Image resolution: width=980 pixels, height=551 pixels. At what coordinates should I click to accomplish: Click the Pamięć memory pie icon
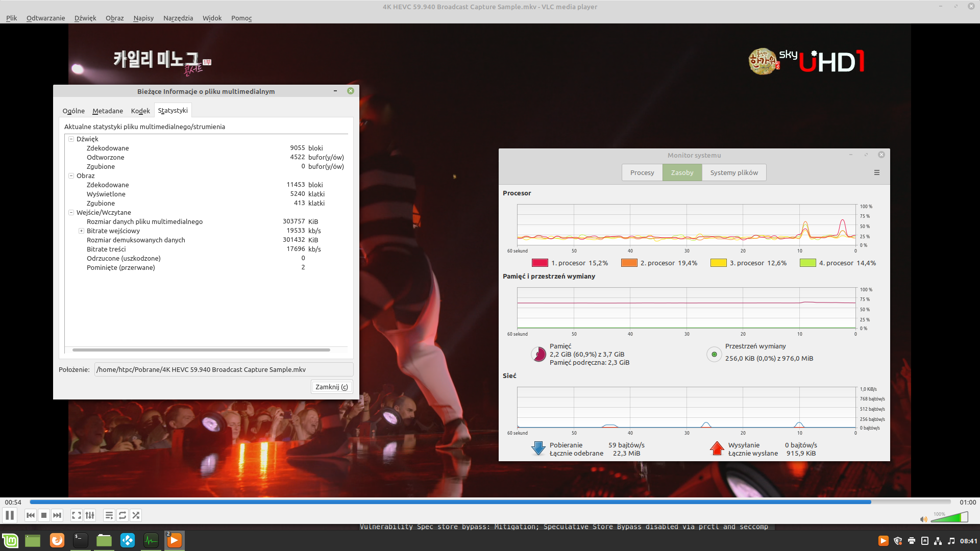click(538, 354)
